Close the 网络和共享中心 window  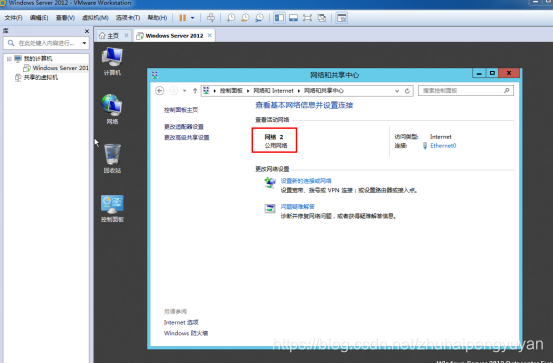(509, 73)
